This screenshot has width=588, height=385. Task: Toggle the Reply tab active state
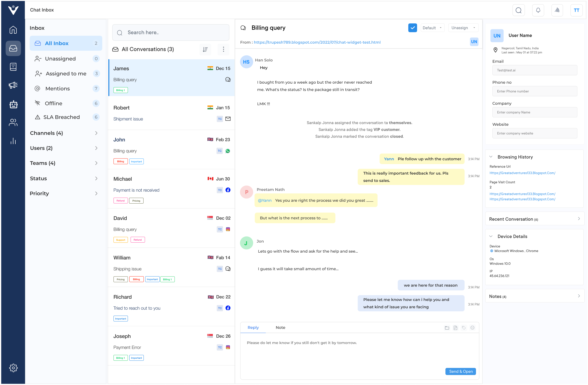[x=253, y=327]
